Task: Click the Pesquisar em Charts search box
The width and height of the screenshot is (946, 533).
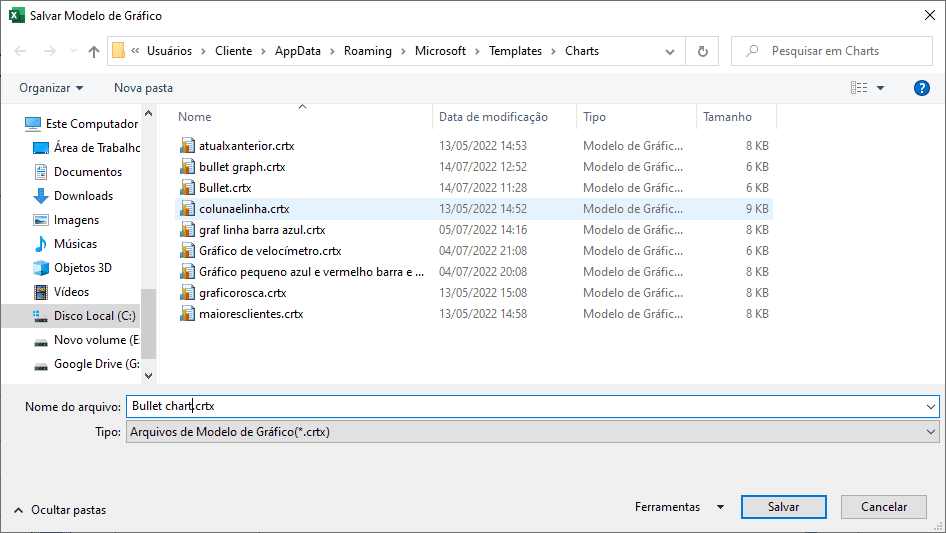Action: (x=828, y=51)
